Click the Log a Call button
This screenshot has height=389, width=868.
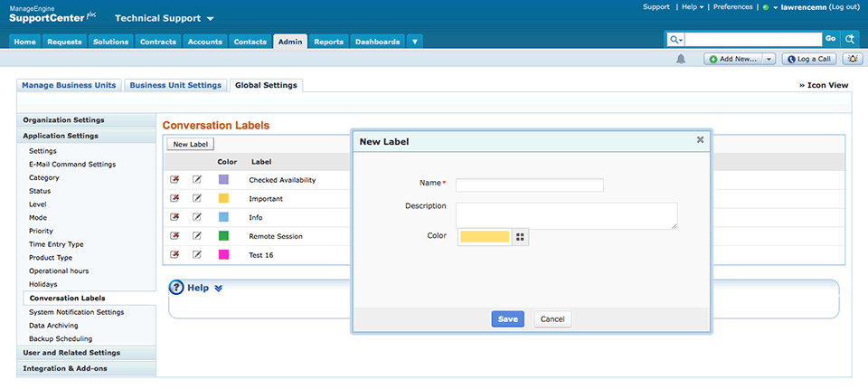808,59
